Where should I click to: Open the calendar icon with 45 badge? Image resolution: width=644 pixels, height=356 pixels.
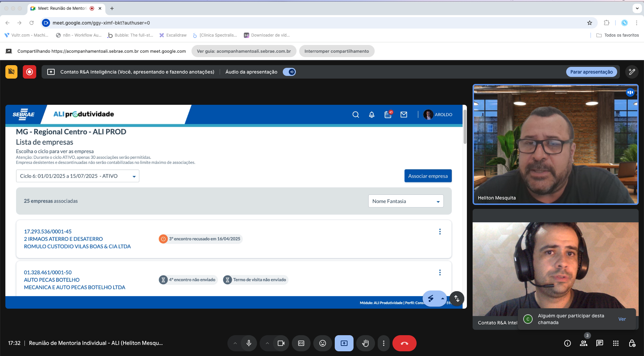pyautogui.click(x=388, y=115)
